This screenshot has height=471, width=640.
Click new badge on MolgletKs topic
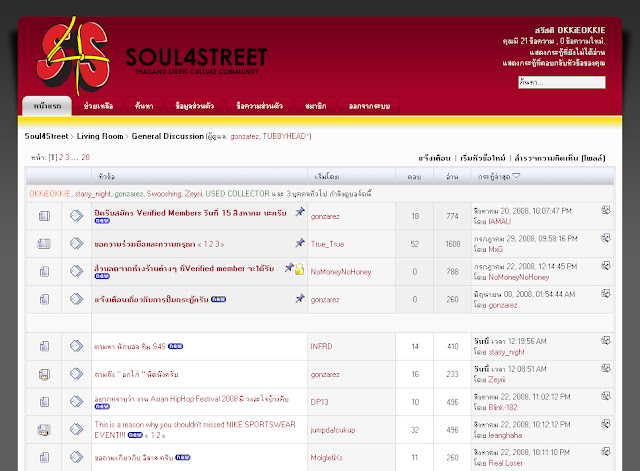183,458
